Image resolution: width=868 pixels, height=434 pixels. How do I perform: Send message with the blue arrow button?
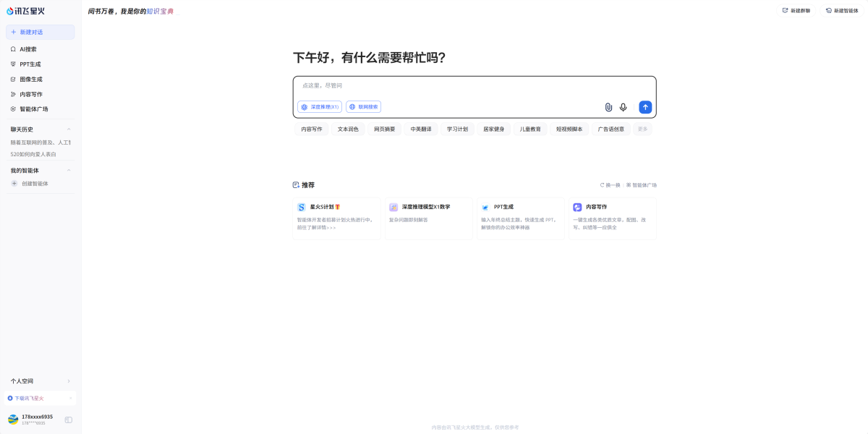pyautogui.click(x=645, y=107)
